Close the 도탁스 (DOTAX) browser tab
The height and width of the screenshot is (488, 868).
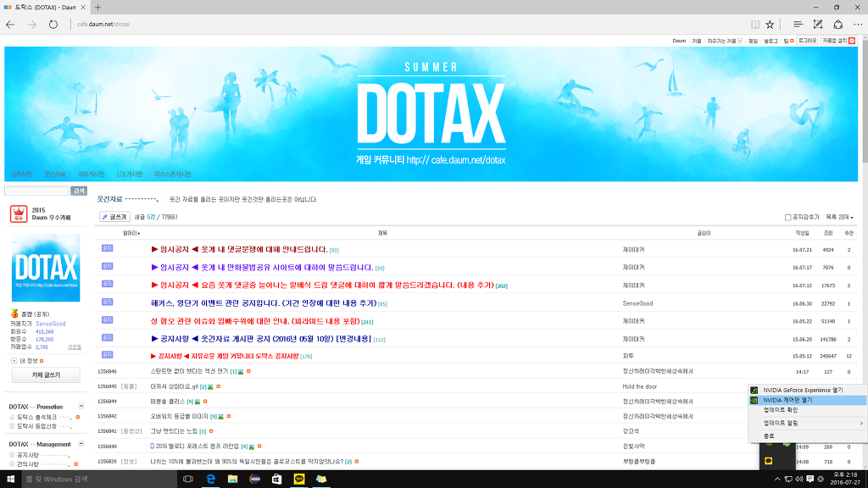[84, 7]
